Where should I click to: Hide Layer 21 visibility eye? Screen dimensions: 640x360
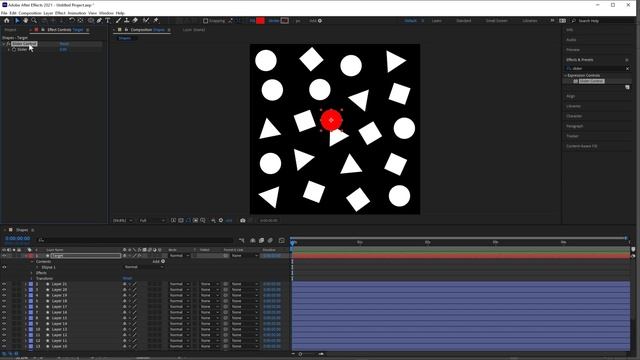coord(4,284)
